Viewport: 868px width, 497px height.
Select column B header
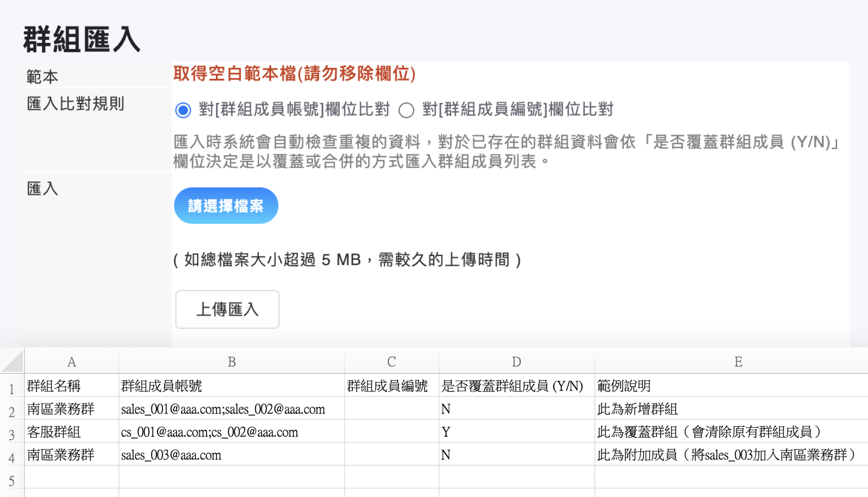pos(232,362)
